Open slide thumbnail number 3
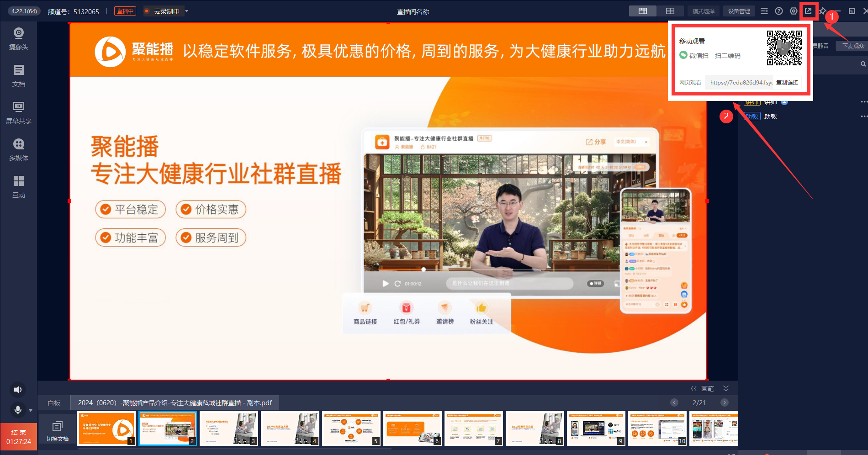Screen dimensions: 868x455 229,428
